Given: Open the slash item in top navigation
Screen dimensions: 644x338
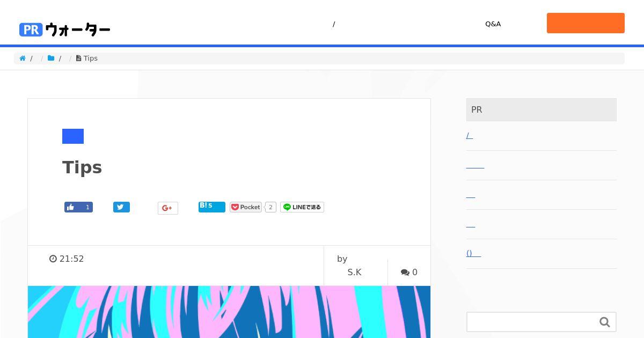Looking at the screenshot, I should coord(334,24).
